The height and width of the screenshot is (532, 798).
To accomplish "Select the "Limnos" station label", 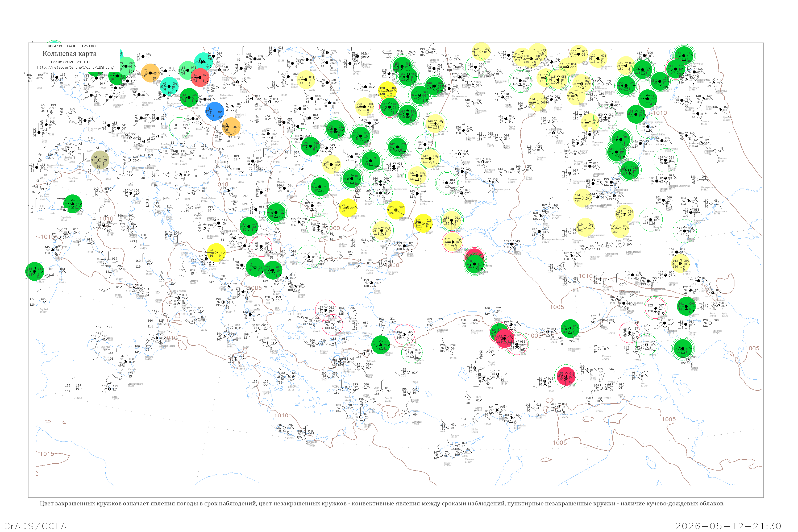I will 324,351.
